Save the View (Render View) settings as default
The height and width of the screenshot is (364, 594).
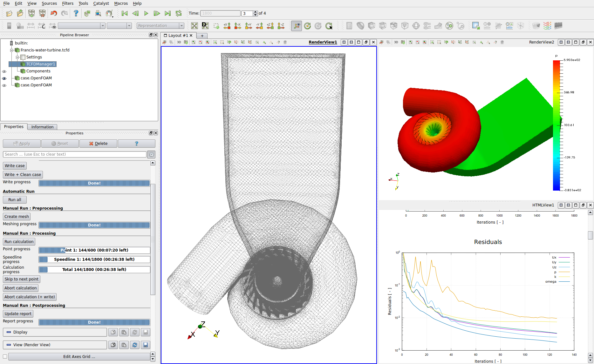(146, 345)
